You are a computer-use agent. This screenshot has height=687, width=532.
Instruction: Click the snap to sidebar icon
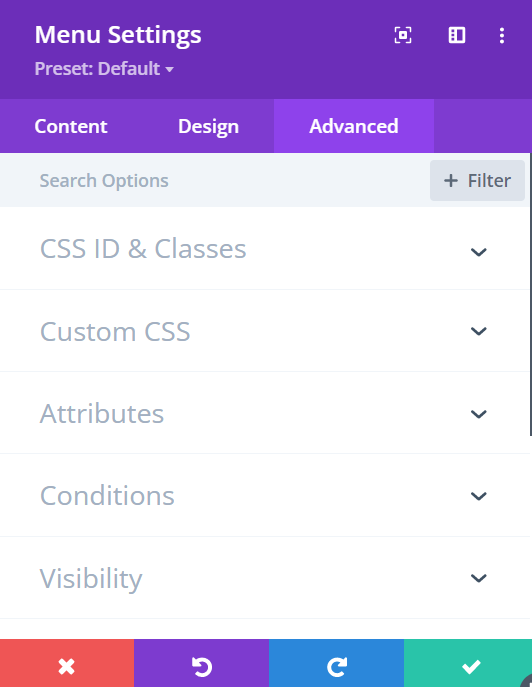click(x=457, y=35)
